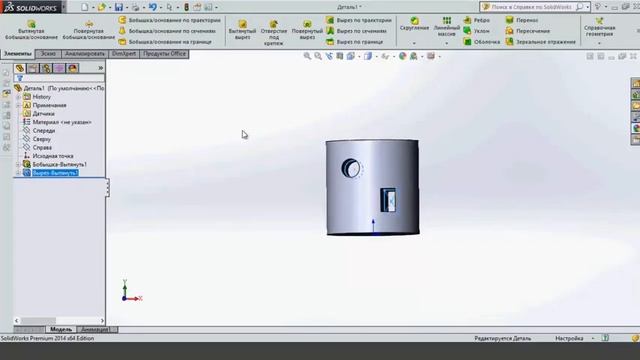
Task: Select the Вырез-Вытянуть1 feature
Action: (51, 173)
